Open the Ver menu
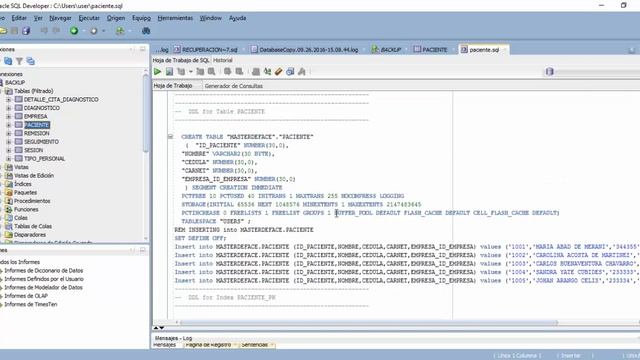This screenshot has height=360, width=640. click(x=38, y=18)
